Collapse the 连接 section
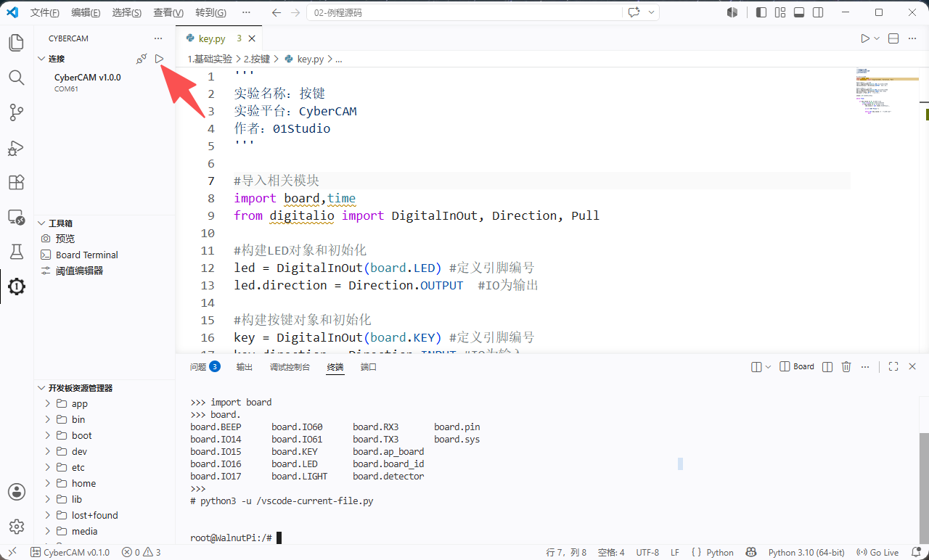The height and width of the screenshot is (560, 929). coord(41,59)
